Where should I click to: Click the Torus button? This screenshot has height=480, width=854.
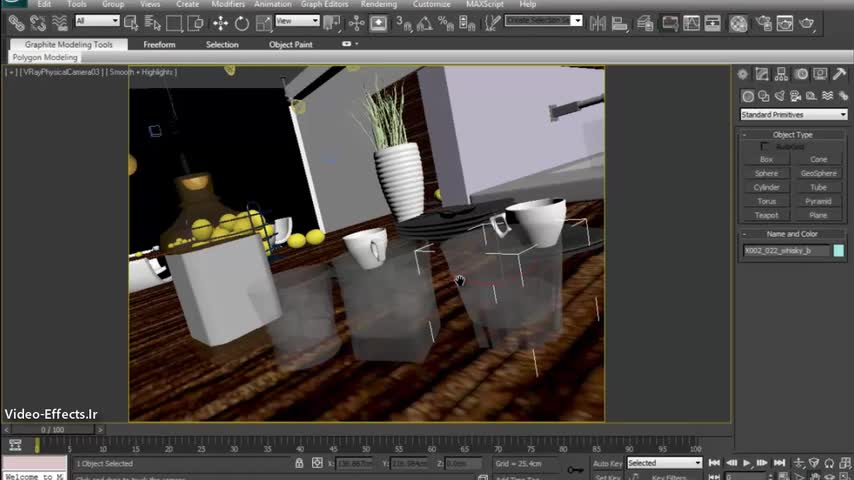pos(766,201)
